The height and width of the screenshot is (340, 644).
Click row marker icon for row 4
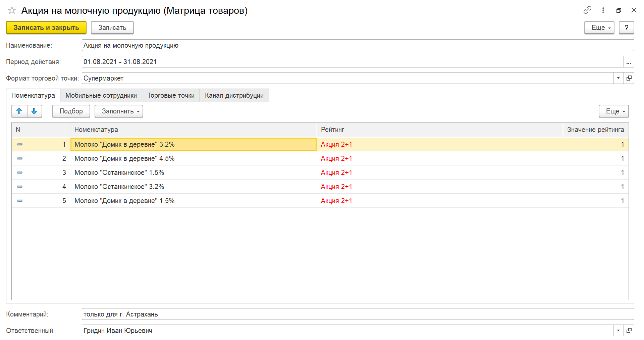(20, 187)
